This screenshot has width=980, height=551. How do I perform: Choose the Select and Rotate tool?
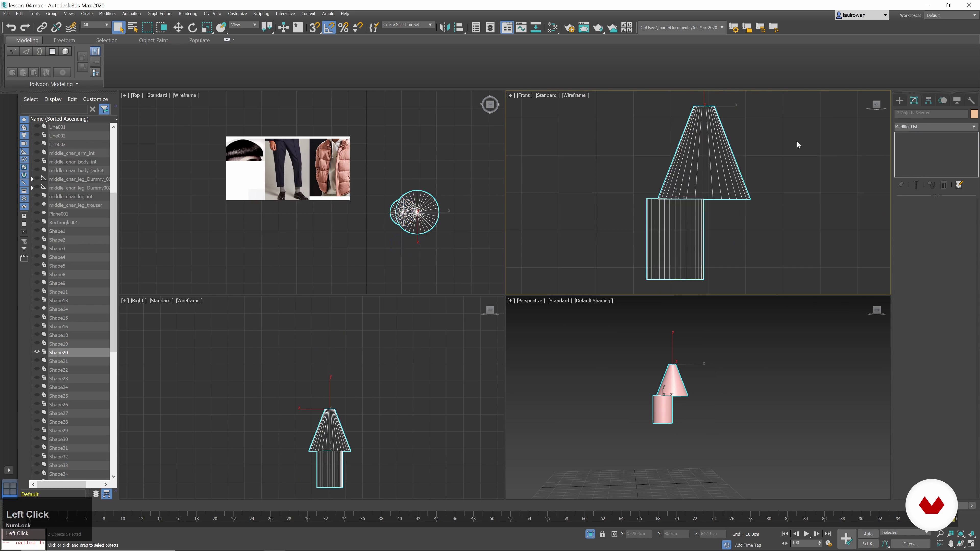[192, 27]
